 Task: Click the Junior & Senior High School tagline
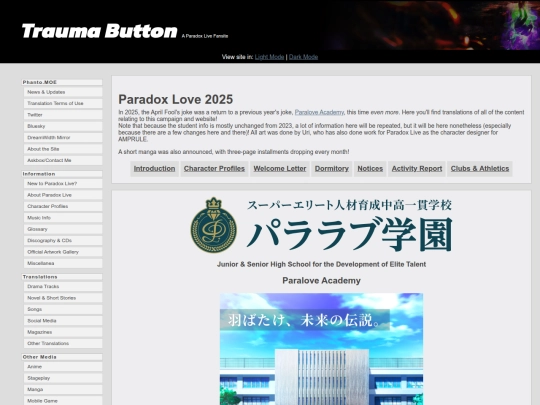(x=321, y=264)
